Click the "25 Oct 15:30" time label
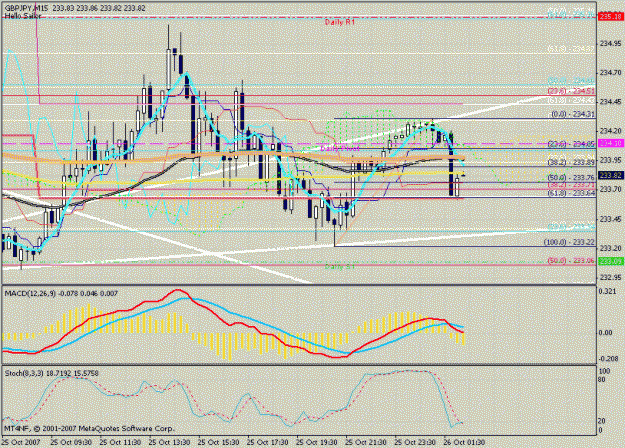 click(218, 442)
